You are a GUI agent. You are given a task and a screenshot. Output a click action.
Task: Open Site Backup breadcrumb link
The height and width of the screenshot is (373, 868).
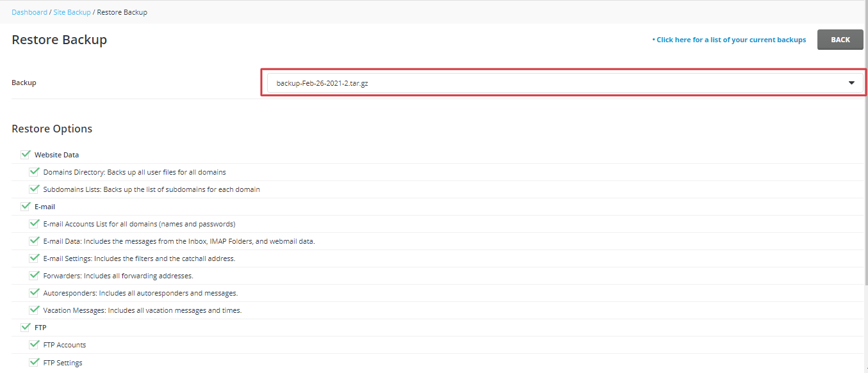point(72,12)
